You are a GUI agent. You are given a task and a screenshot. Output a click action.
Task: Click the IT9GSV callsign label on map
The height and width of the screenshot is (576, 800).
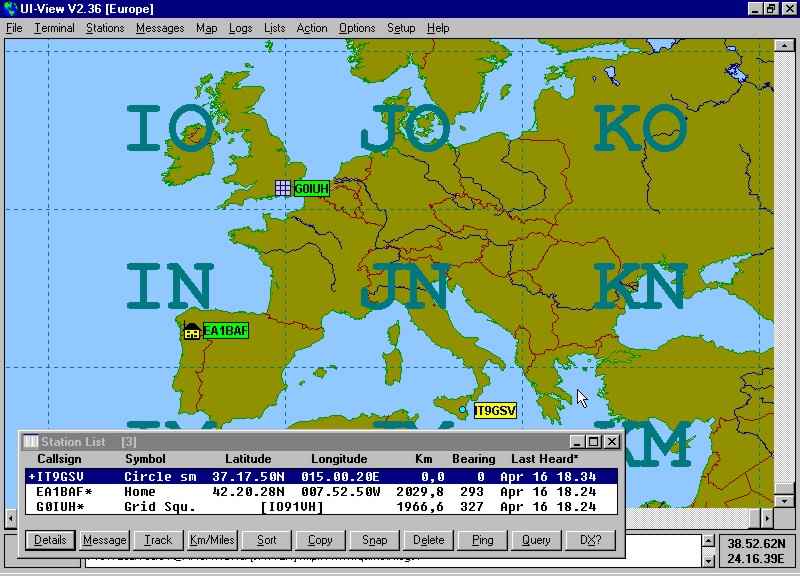click(495, 411)
